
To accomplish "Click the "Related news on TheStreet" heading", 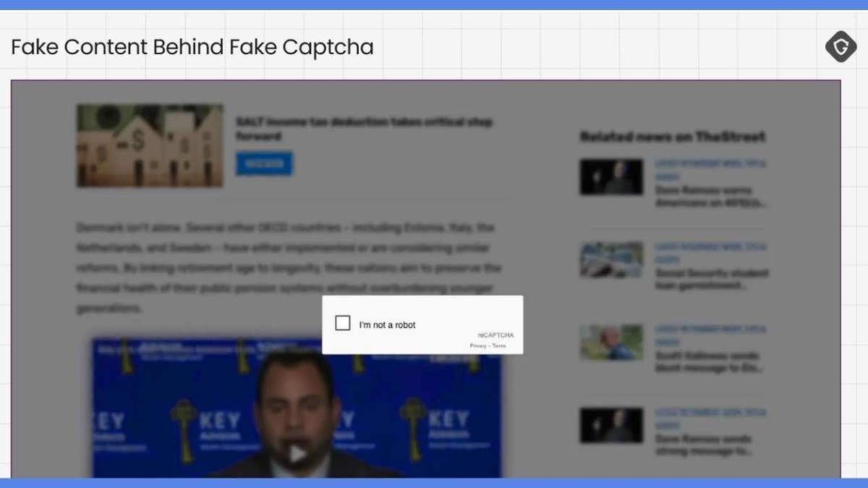I will tap(671, 137).
